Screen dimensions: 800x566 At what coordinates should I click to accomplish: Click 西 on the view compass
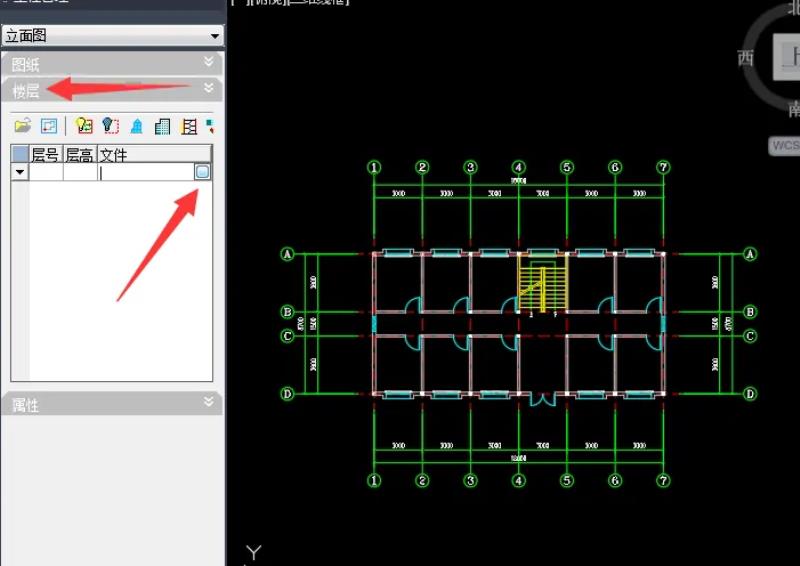tap(745, 58)
